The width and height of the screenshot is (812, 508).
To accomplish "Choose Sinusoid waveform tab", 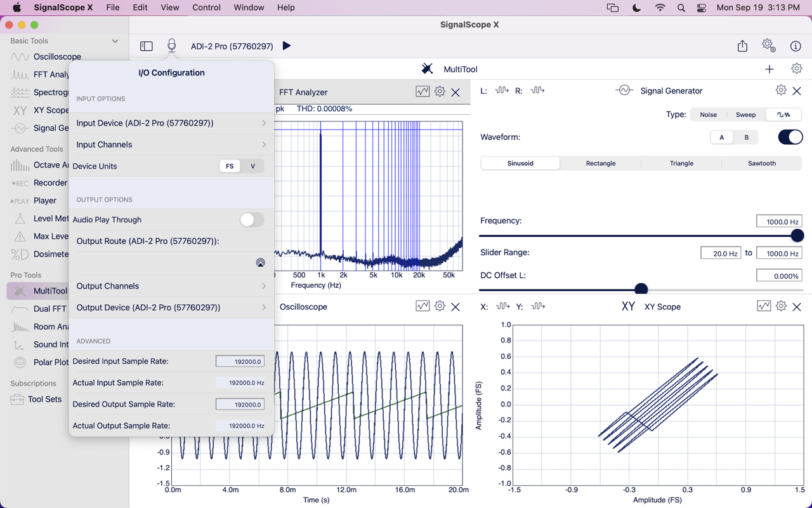I will click(520, 163).
